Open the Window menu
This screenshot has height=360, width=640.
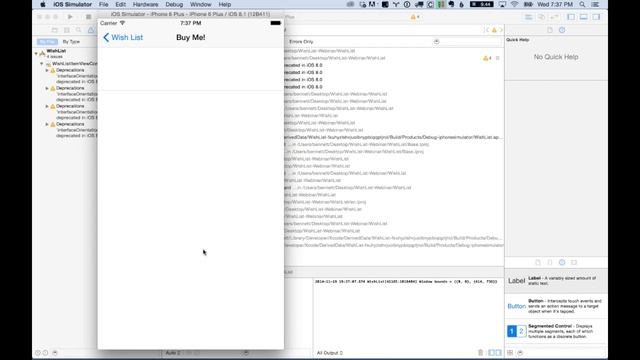[200, 4]
